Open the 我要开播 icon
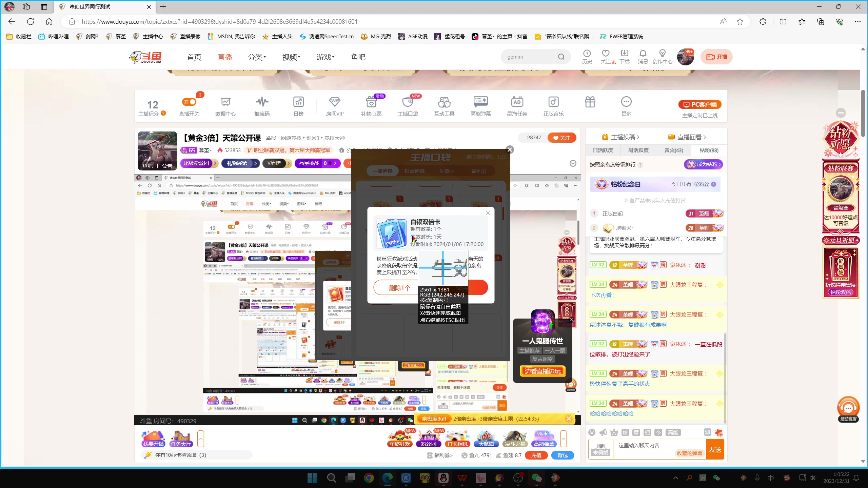Screen dimensions: 868x488 coord(154,439)
